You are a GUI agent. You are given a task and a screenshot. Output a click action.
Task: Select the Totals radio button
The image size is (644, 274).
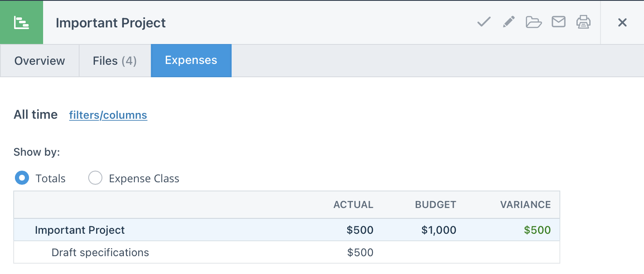[22, 178]
